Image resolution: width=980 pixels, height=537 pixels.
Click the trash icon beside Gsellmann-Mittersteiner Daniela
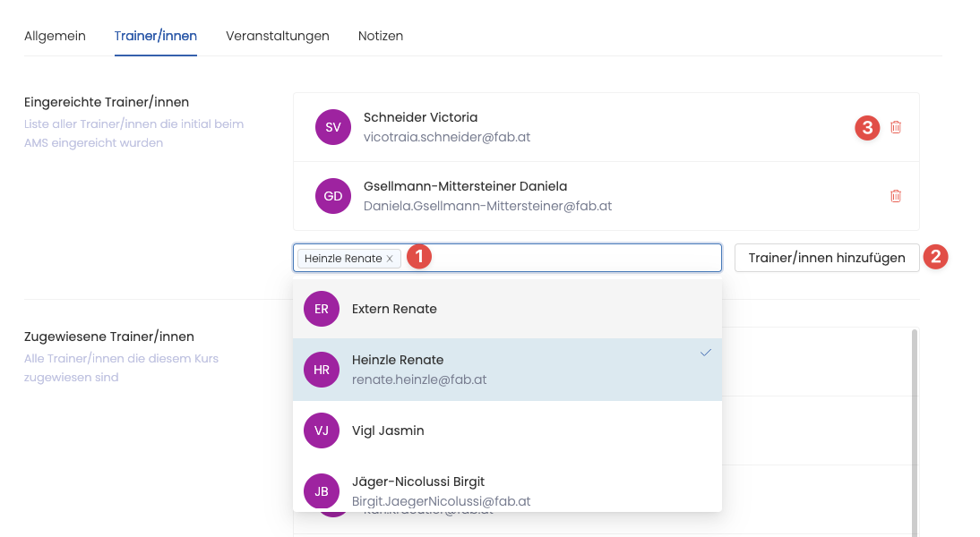point(896,196)
